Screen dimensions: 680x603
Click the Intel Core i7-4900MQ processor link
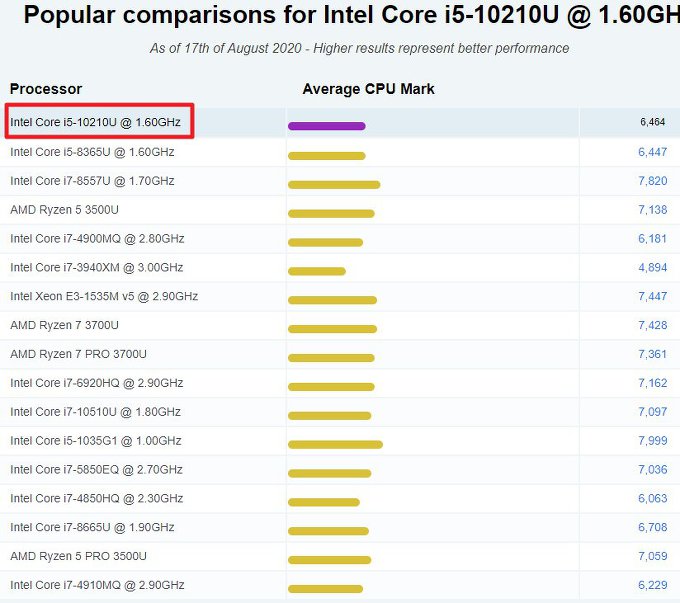(x=97, y=239)
